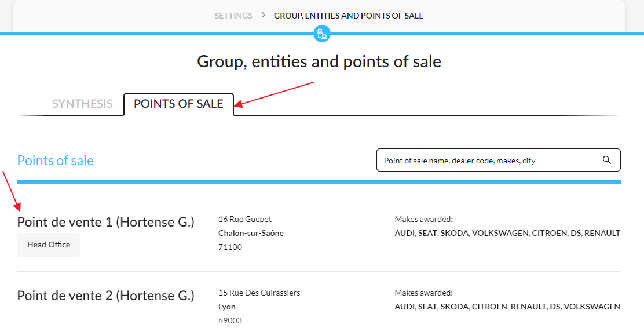This screenshot has width=644, height=328.
Task: Go to Settings breadcrumb link
Action: coord(233,16)
